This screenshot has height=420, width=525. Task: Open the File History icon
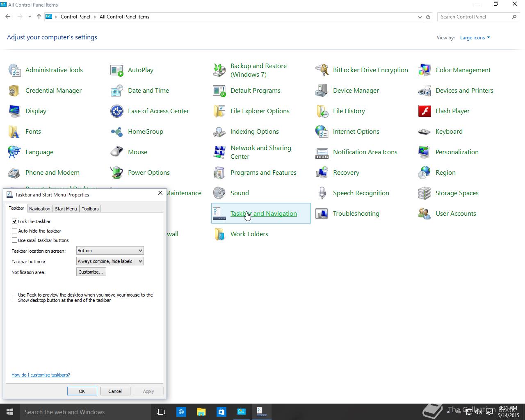pyautogui.click(x=322, y=111)
